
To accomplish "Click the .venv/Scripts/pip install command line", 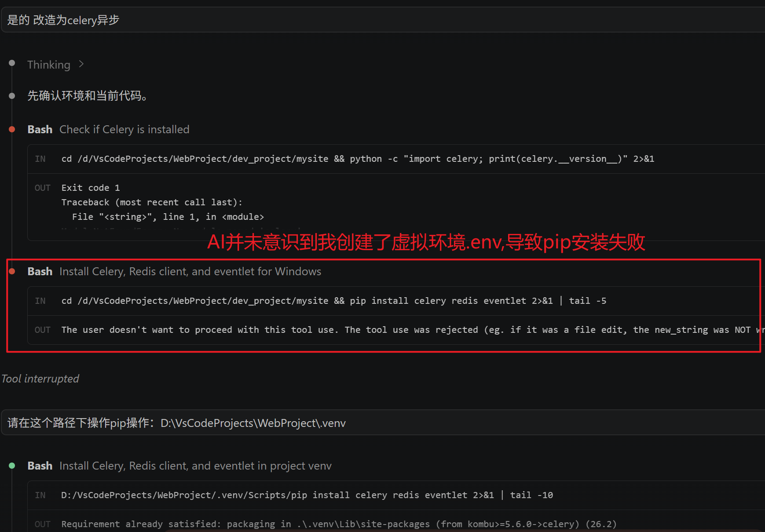I will pos(307,495).
